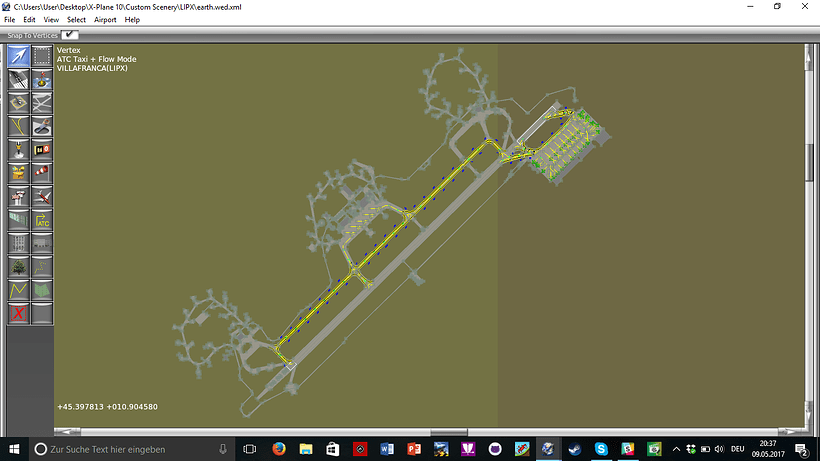The image size is (820, 461).
Task: Click the VILLAFRANCA(LIPX) airport label
Action: pyautogui.click(x=92, y=68)
